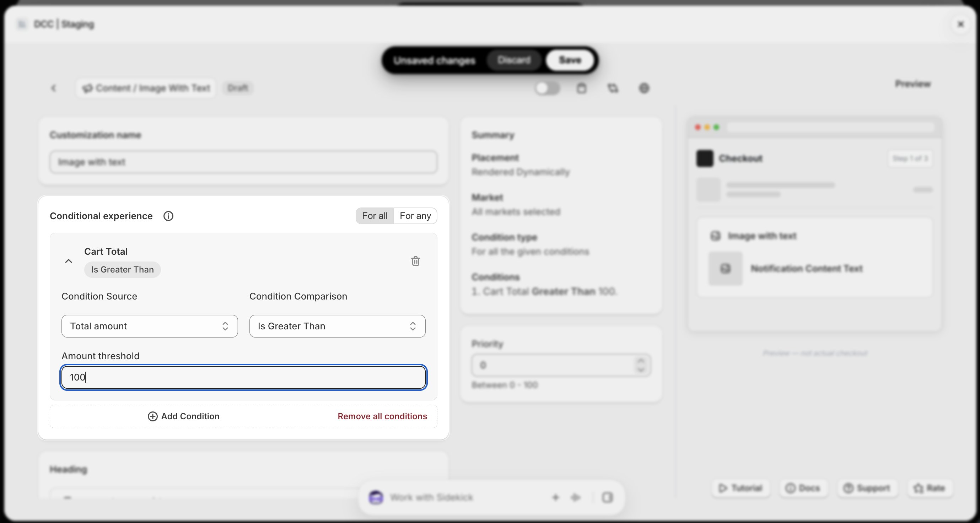The height and width of the screenshot is (523, 980).
Task: Discard the unsaved changes
Action: [x=513, y=60]
